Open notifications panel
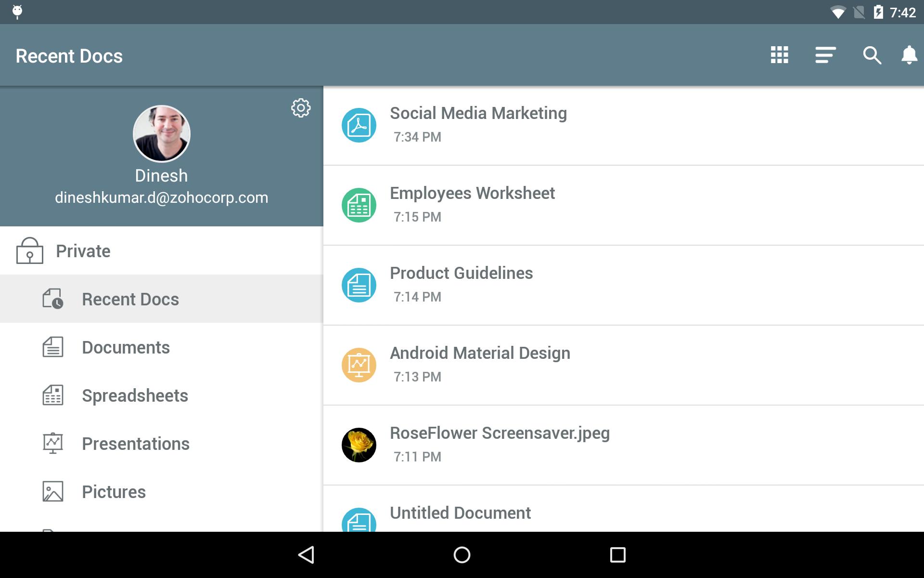The width and height of the screenshot is (924, 578). click(x=907, y=55)
